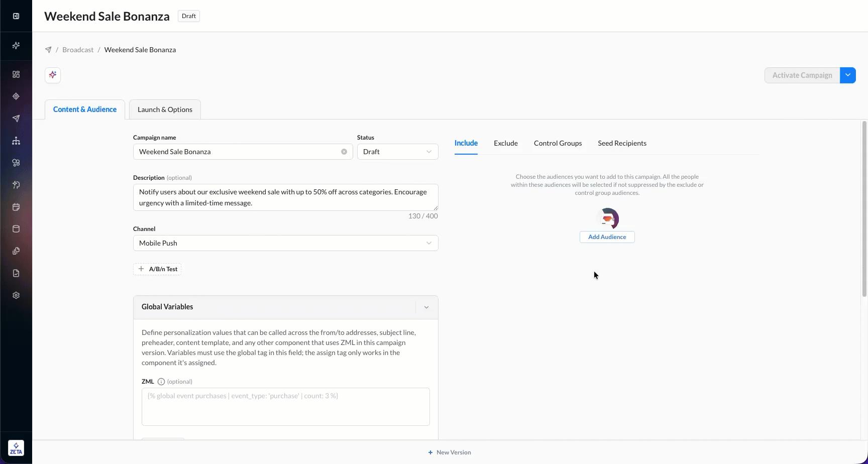Open the AI sparkle icon in sidebar

[16, 46]
